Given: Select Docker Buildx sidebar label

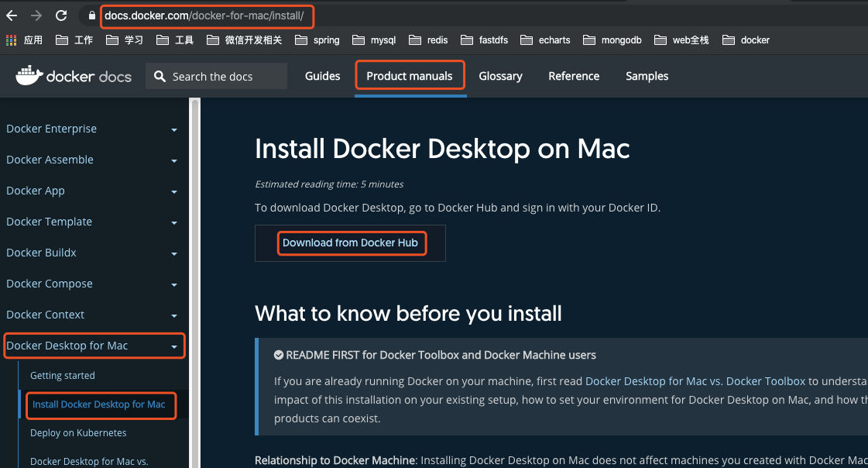Looking at the screenshot, I should tap(42, 253).
